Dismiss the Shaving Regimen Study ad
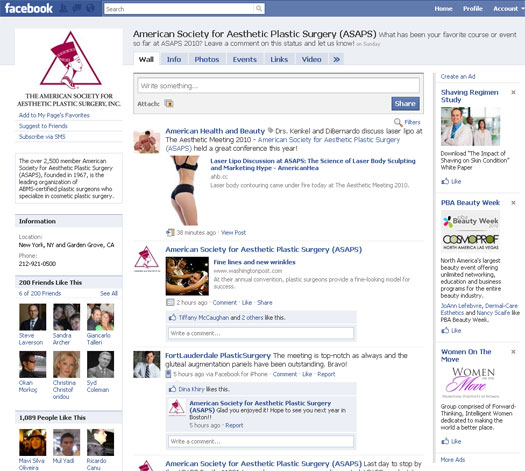The height and width of the screenshot is (471, 525). 513,92
